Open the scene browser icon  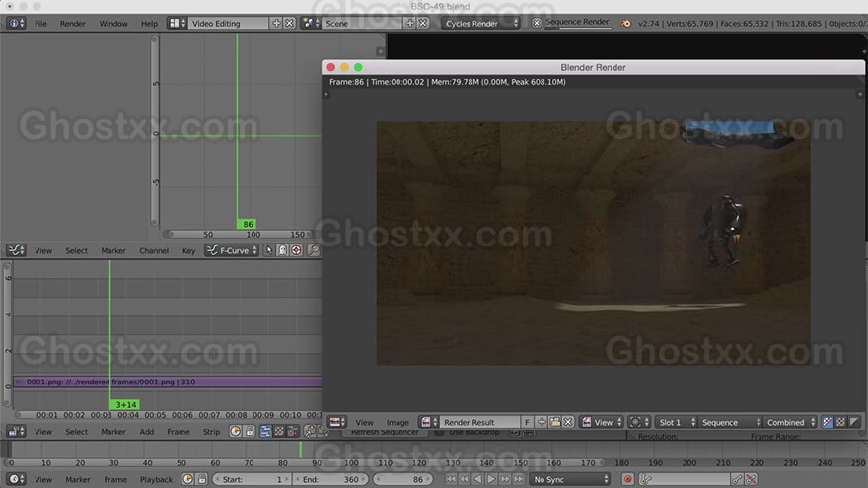311,24
